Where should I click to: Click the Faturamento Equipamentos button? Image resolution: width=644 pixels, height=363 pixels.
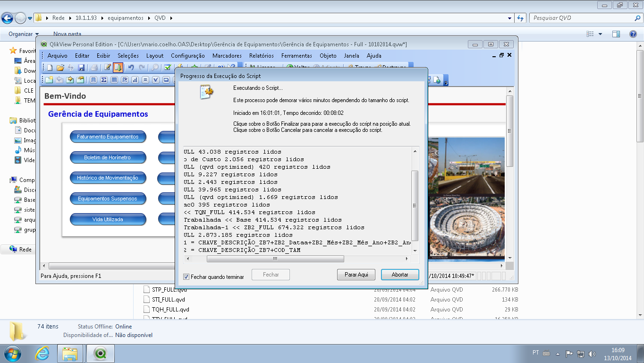(108, 137)
